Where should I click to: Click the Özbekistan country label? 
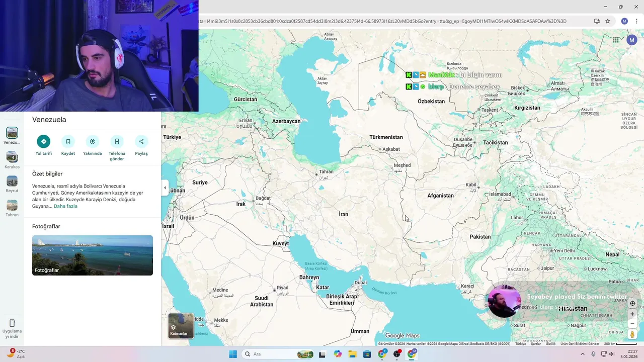coord(431,101)
